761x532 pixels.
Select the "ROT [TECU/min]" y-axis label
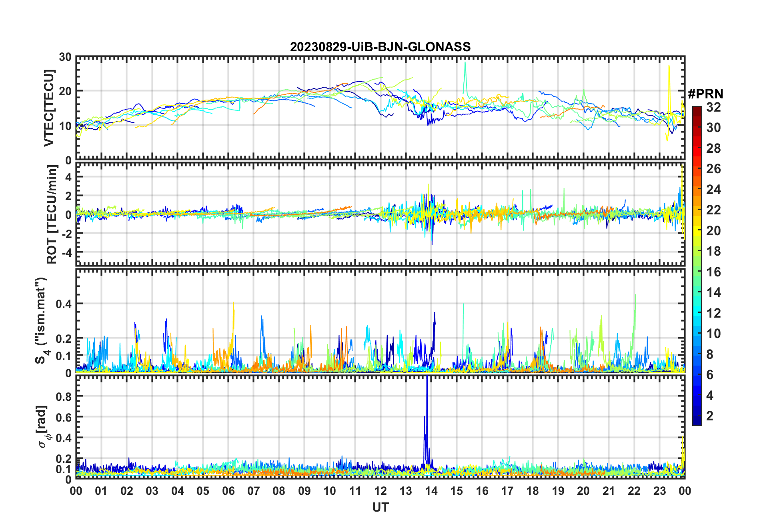pos(52,214)
